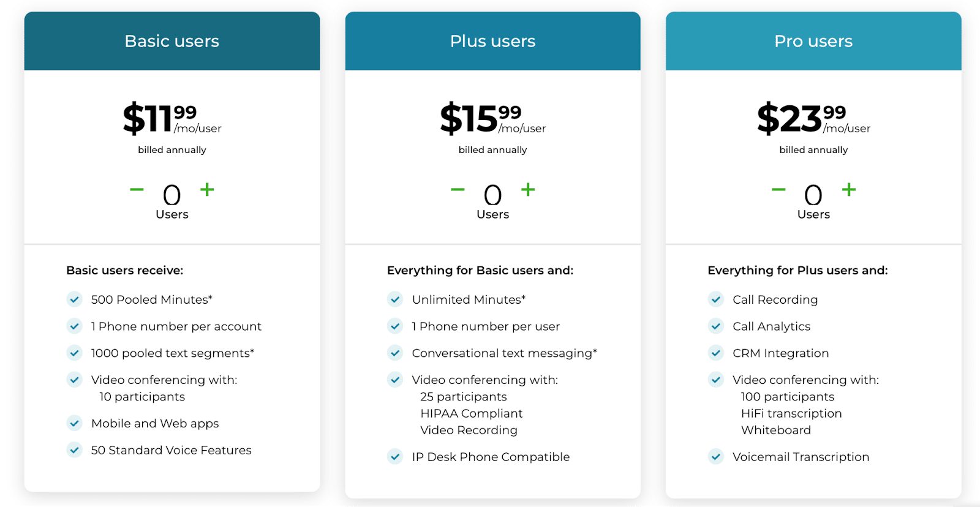This screenshot has width=980, height=507.
Task: Click the checkmark beside Unlimited Minutes
Action: 394,299
